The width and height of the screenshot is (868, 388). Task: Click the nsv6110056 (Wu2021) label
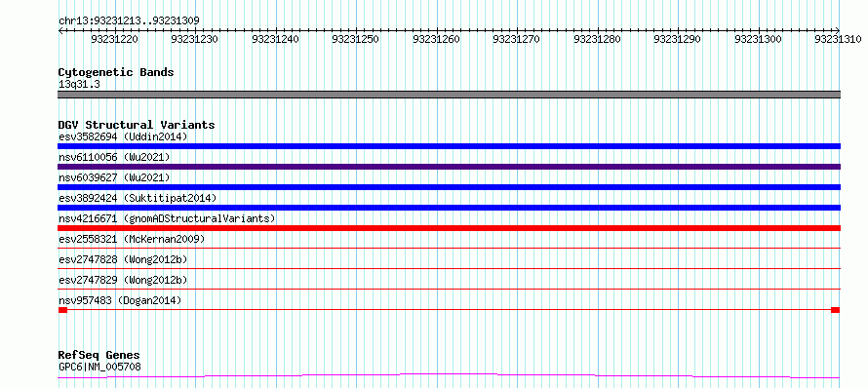click(114, 157)
